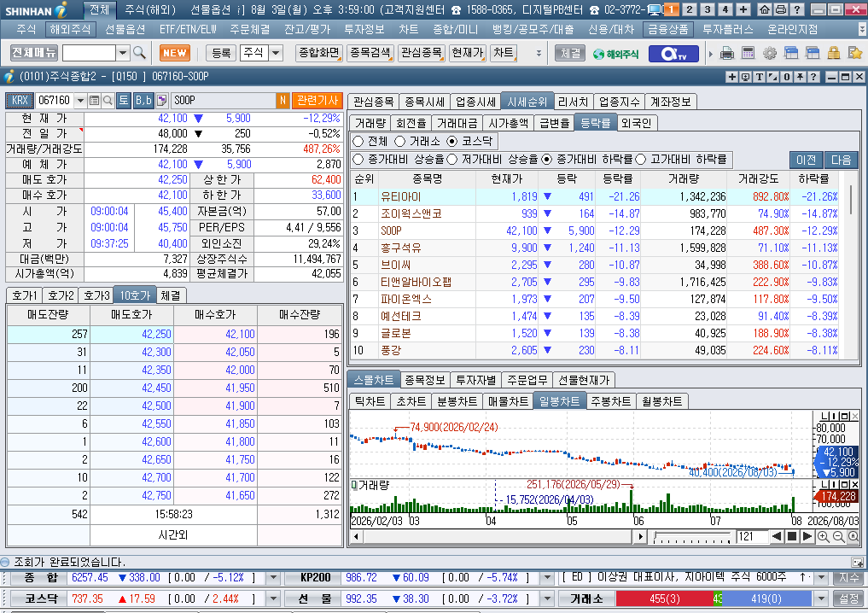
Task: Open the 해외주식 menu
Action: coord(70,29)
